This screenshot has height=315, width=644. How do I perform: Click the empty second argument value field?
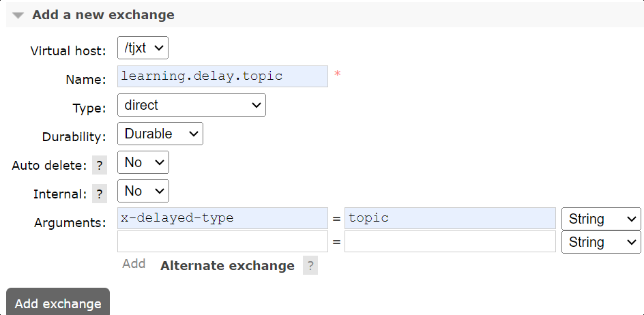tap(450, 242)
